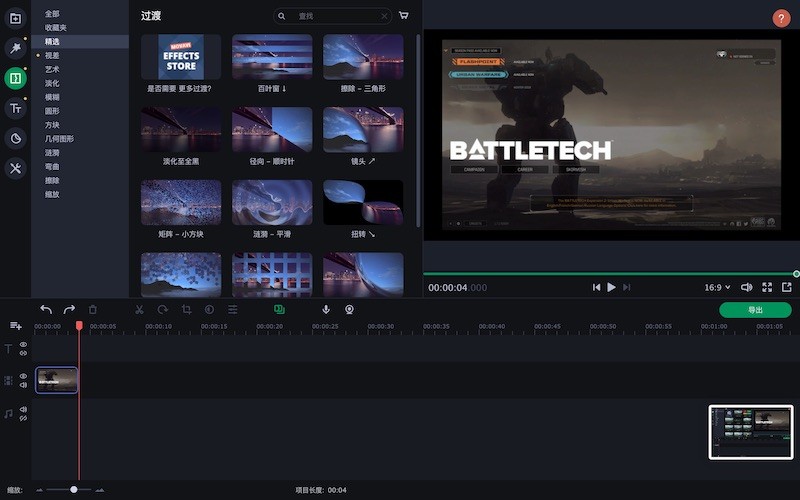Detach the preview window icon
Image resolution: width=800 pixels, height=500 pixels.
pos(786,287)
